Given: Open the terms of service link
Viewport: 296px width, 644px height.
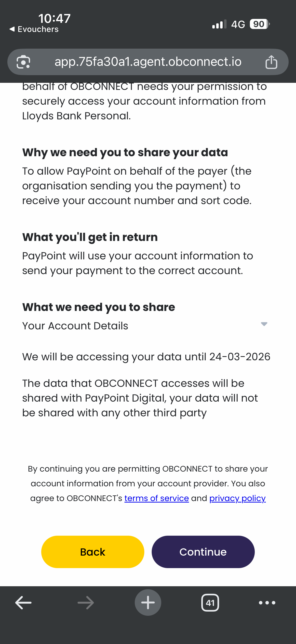Looking at the screenshot, I should pos(157,498).
